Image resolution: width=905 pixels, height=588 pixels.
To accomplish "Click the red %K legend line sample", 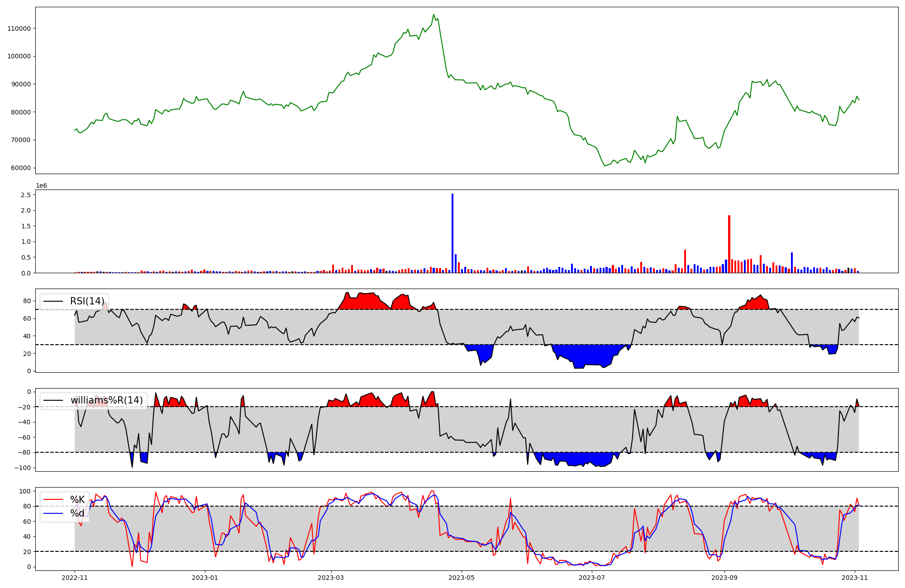I will (x=53, y=500).
